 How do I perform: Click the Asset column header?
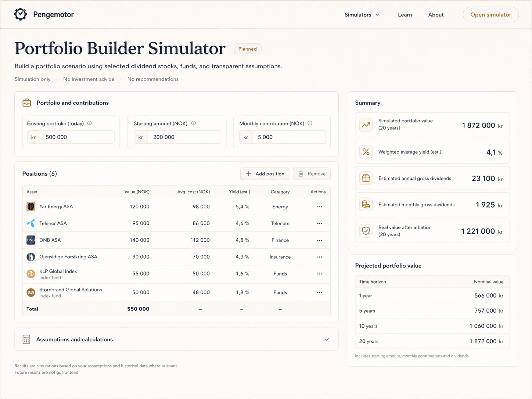pyautogui.click(x=32, y=192)
